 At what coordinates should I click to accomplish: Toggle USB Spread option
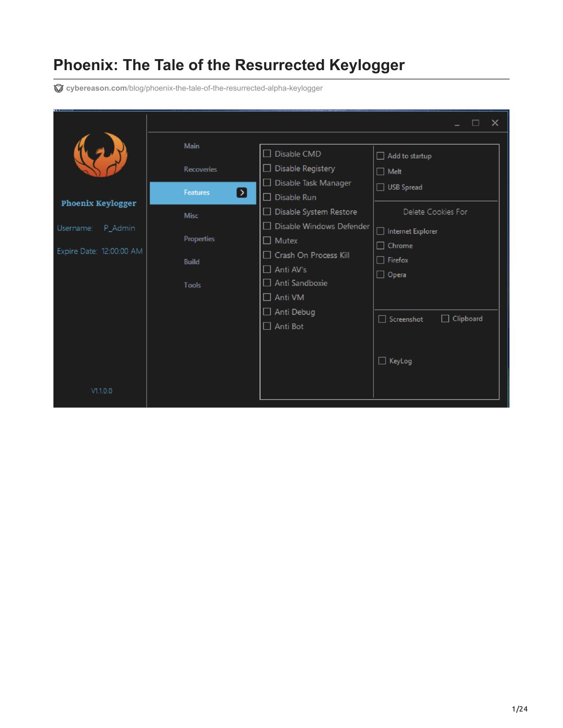point(380,187)
